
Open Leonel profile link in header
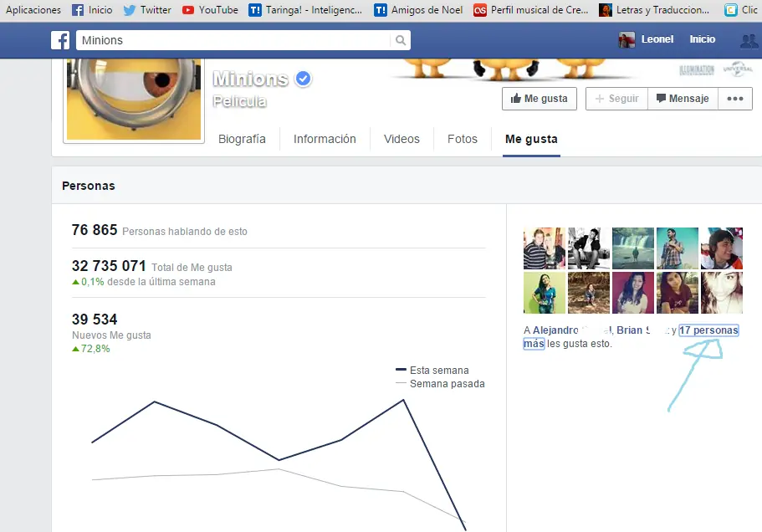pos(657,39)
